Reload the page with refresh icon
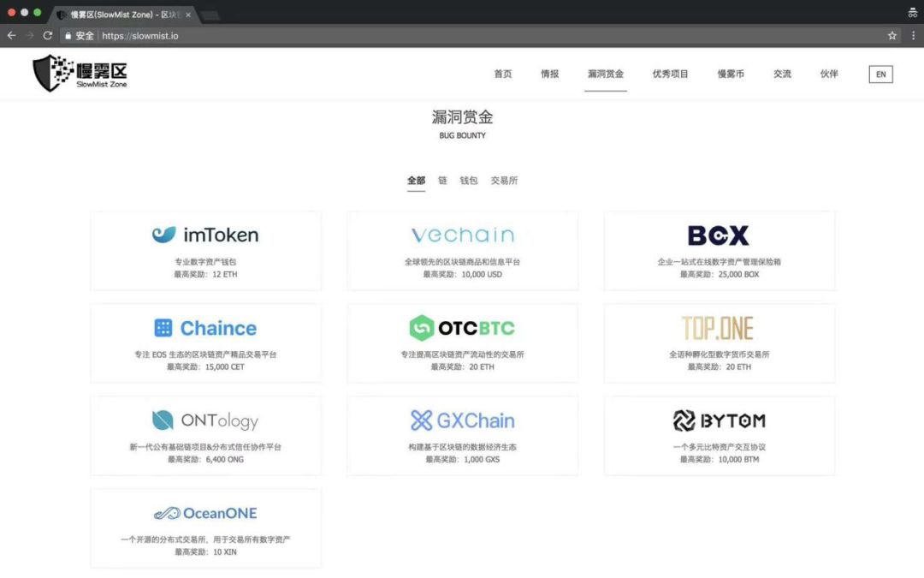The height and width of the screenshot is (578, 924). [48, 35]
